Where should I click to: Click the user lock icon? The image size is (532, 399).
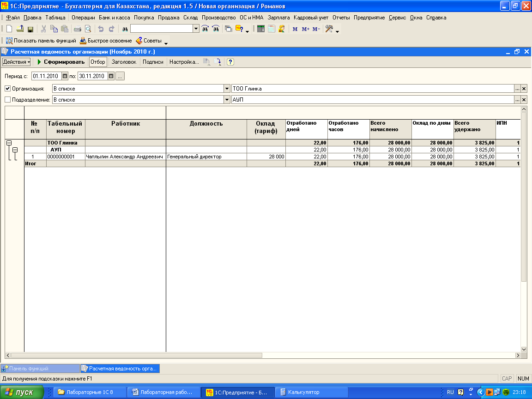[x=282, y=29]
